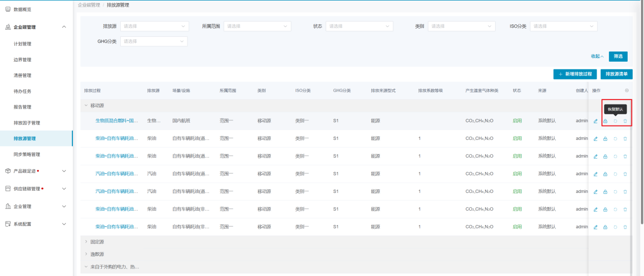644x276 pixels.
Task: Click edit pencil icon in bottom table row
Action: [x=595, y=227]
